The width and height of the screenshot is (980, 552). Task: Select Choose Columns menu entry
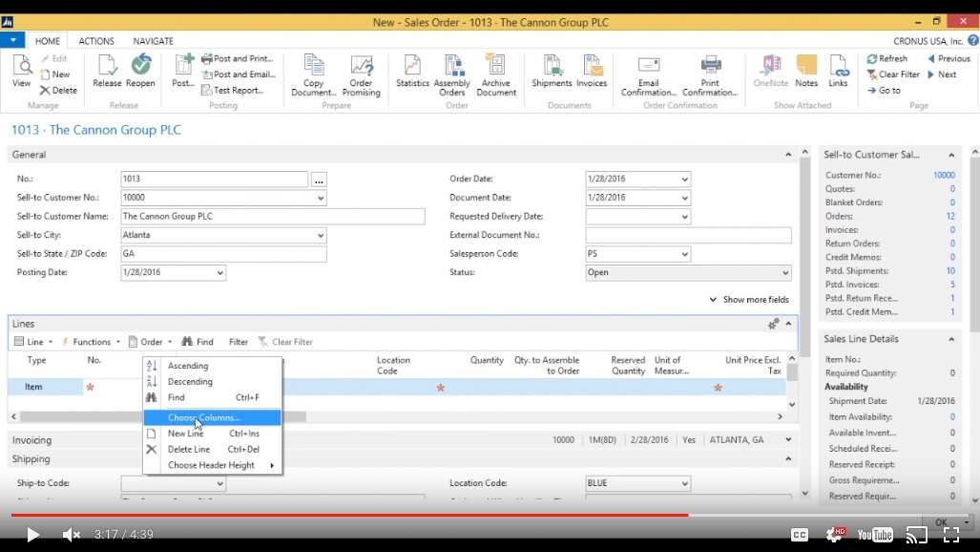pos(212,417)
